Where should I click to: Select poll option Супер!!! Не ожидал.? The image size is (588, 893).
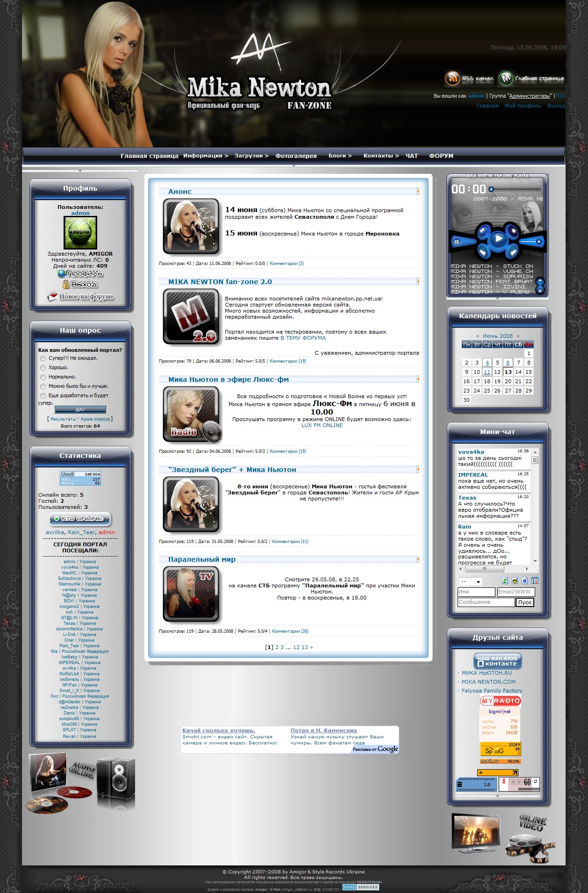pos(43,358)
